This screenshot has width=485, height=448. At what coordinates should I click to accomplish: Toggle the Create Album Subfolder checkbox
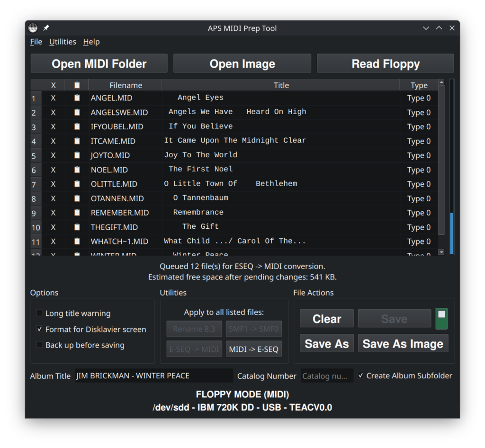coord(361,376)
